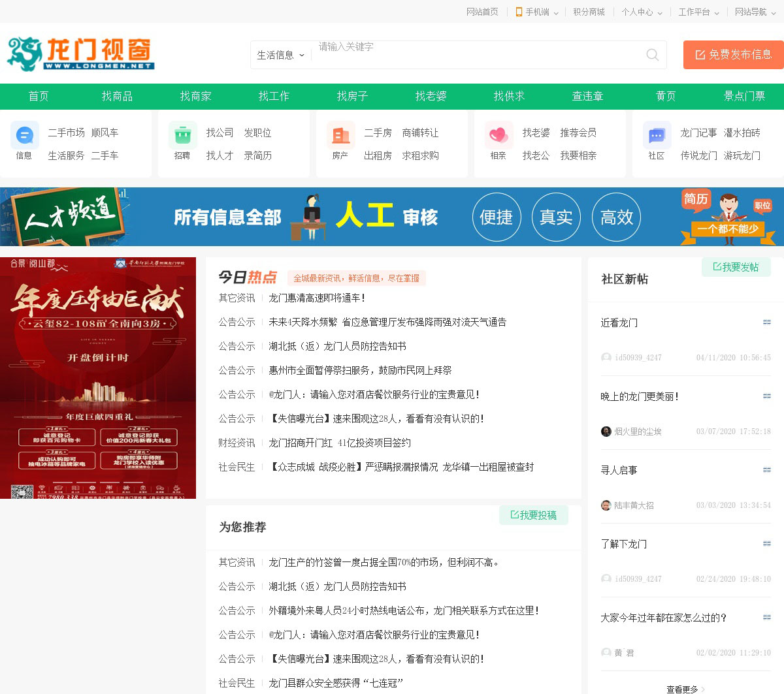This screenshot has width=784, height=694.
Task: Go to the 找工作 nav tab
Action: click(274, 96)
